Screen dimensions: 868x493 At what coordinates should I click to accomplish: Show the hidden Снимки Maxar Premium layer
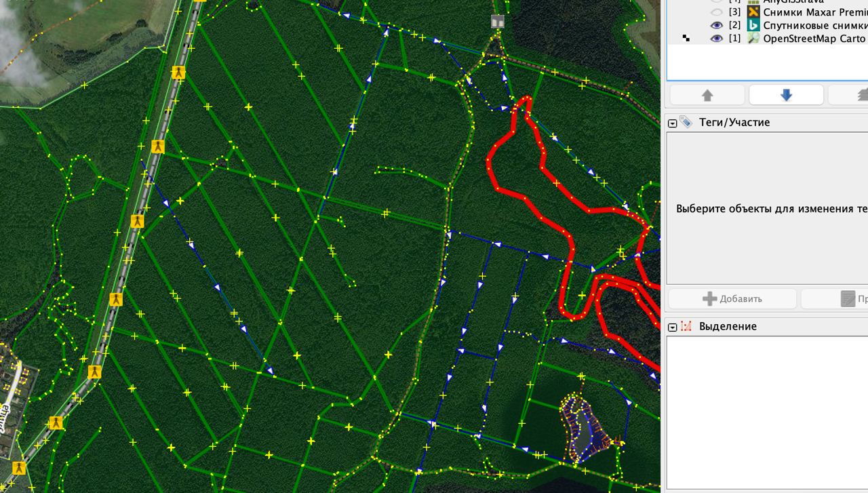tap(716, 12)
